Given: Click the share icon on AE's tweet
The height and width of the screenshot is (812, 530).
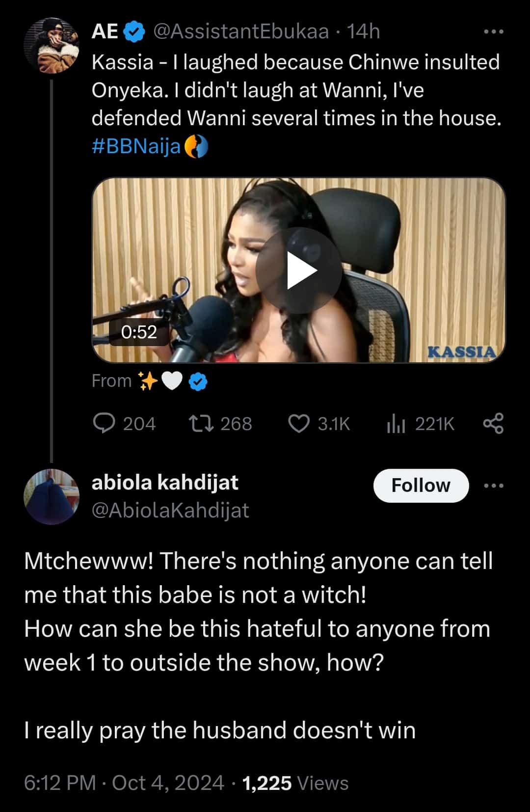Looking at the screenshot, I should tap(493, 423).
